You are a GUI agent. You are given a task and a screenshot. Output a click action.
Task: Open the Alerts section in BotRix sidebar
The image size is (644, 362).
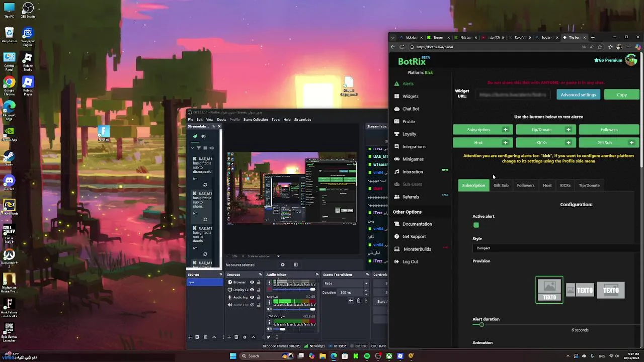tap(408, 83)
